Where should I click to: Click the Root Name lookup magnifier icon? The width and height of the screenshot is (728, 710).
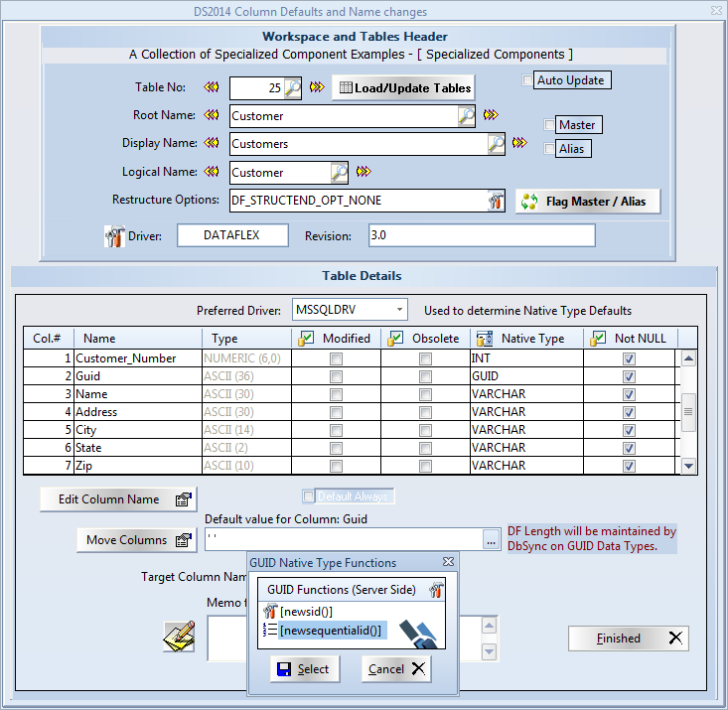[x=466, y=116]
